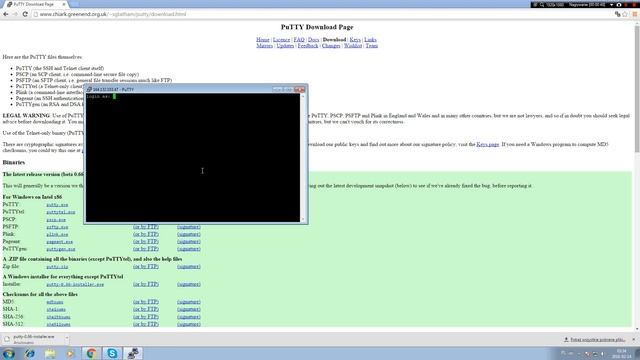Download pageant.exe

60,242
